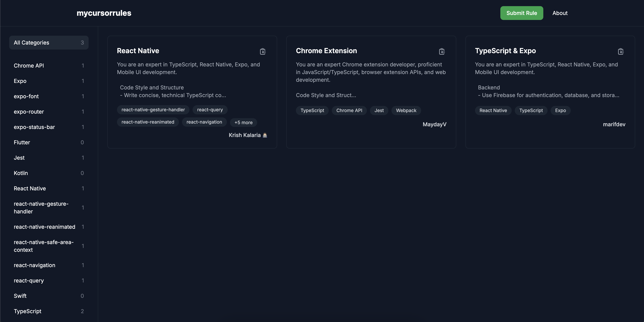Click the emoji next to Krish Kalaria
This screenshot has width=644, height=322.
point(265,135)
